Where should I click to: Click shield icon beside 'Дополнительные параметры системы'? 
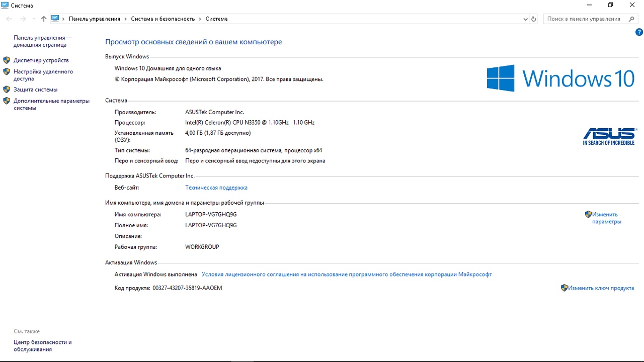coord(7,101)
